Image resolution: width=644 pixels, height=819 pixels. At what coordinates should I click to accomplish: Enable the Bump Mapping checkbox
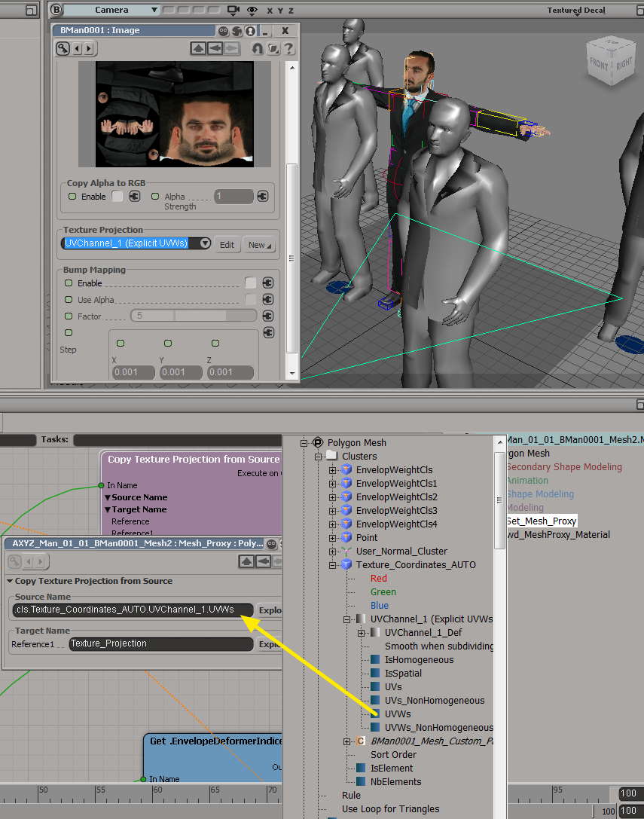(x=250, y=283)
